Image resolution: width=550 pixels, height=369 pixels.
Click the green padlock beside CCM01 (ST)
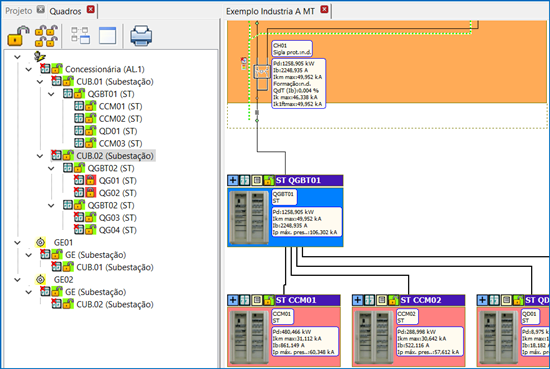[x=90, y=106]
